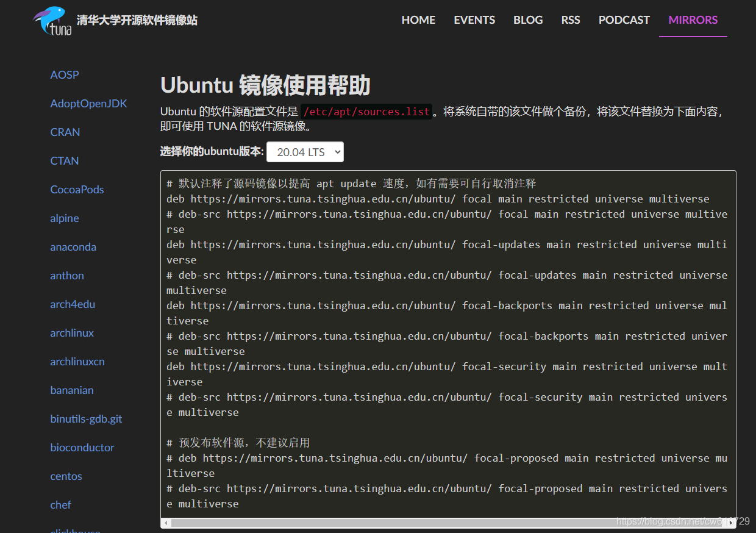
Task: Open the arch4edu mirror link
Action: tap(73, 304)
